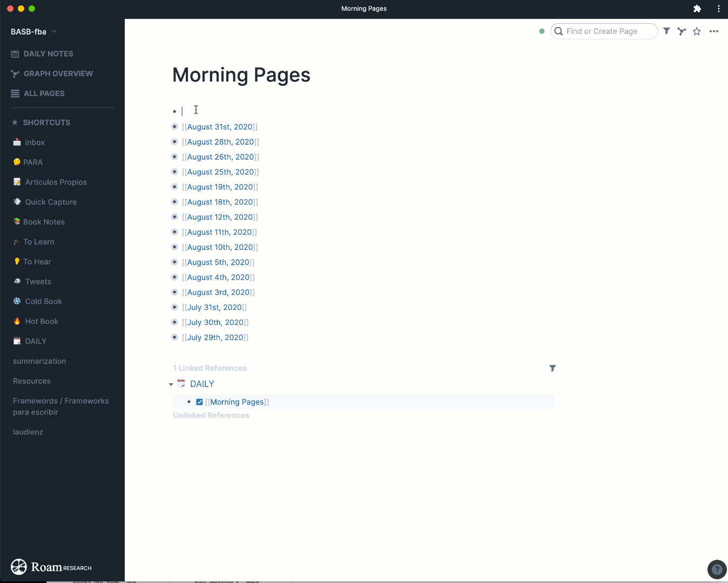Open the To Learn shortcut

click(x=39, y=242)
